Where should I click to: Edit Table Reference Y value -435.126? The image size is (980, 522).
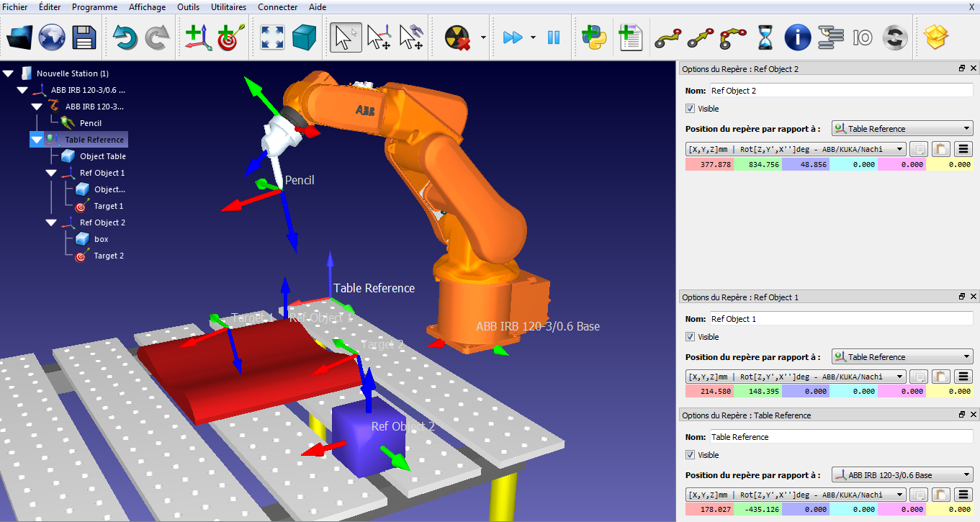point(758,509)
